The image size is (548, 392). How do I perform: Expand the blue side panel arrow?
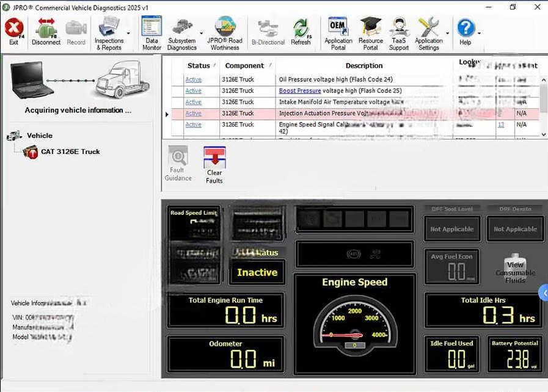543,294
